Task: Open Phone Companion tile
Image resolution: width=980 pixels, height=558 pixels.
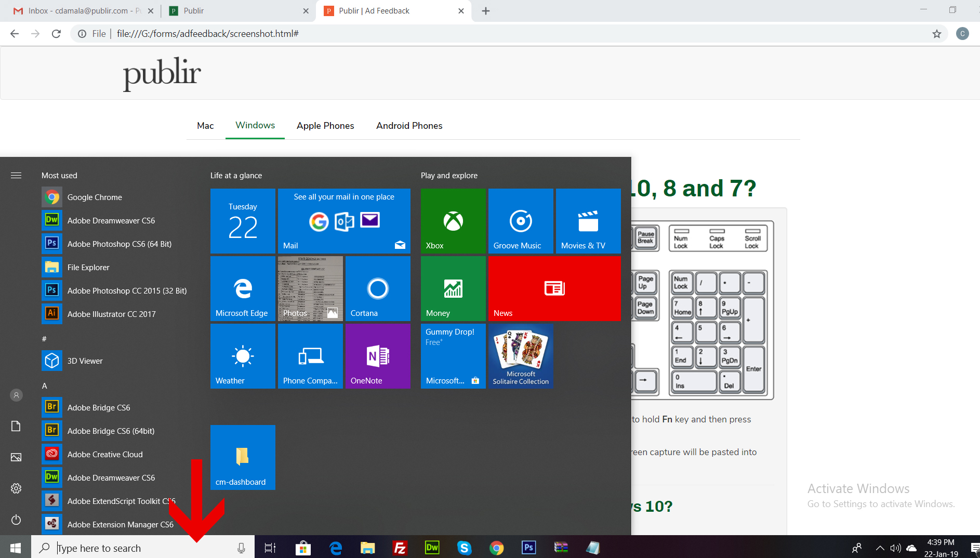Action: [310, 356]
